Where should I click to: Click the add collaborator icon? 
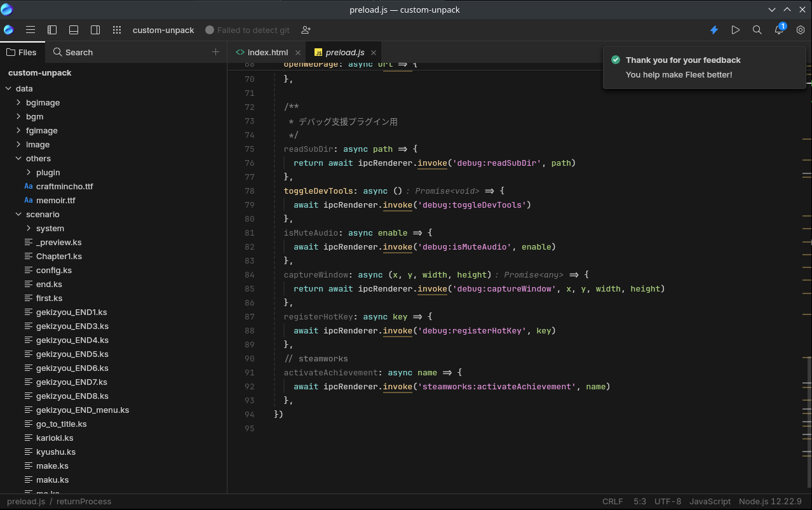pyautogui.click(x=306, y=30)
